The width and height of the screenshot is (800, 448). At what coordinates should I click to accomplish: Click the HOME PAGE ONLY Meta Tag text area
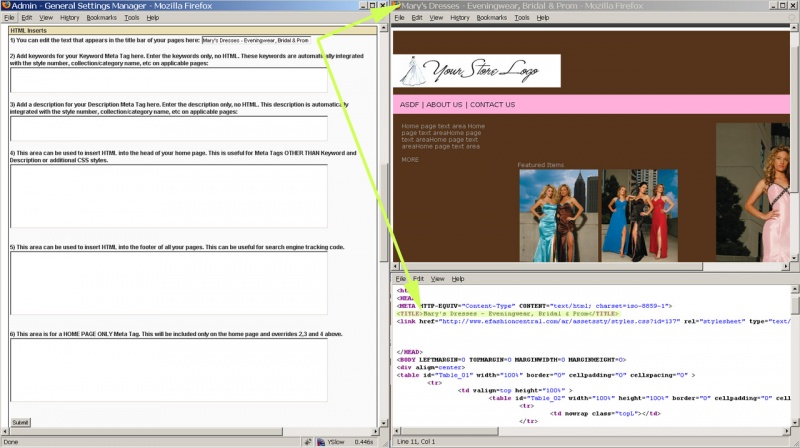click(169, 370)
